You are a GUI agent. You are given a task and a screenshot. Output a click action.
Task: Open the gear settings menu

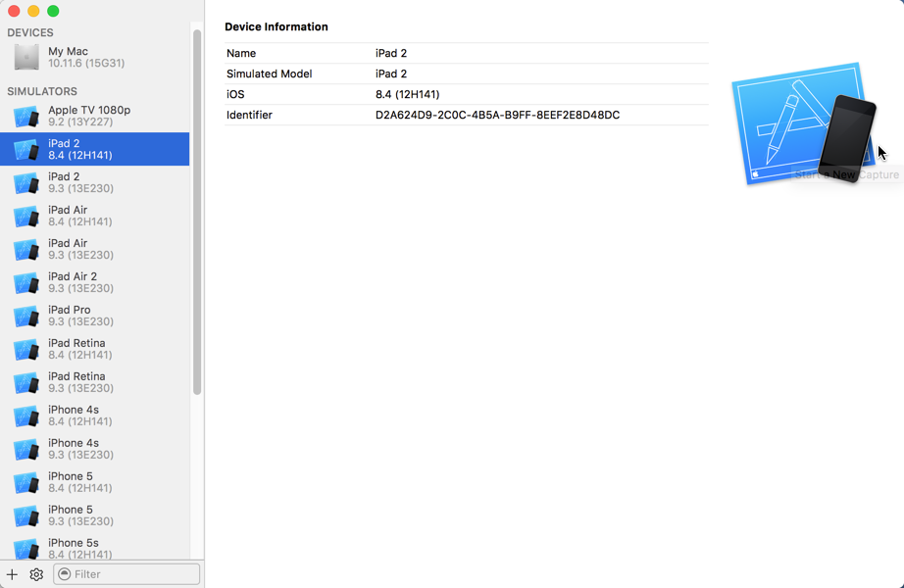(x=36, y=574)
